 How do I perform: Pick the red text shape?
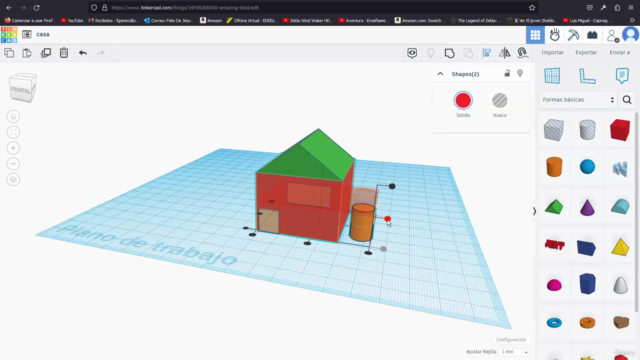point(554,244)
